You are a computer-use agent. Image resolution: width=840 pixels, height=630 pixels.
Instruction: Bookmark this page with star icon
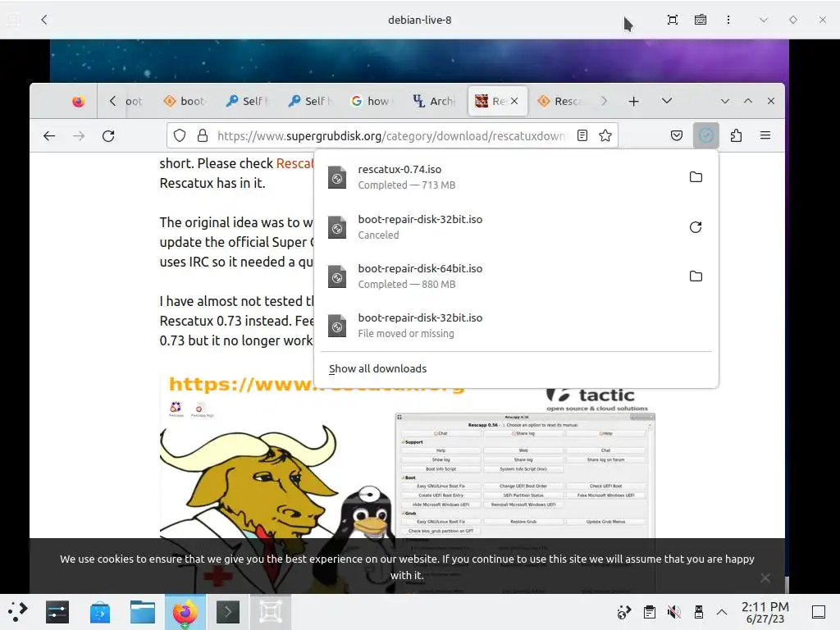tap(605, 135)
